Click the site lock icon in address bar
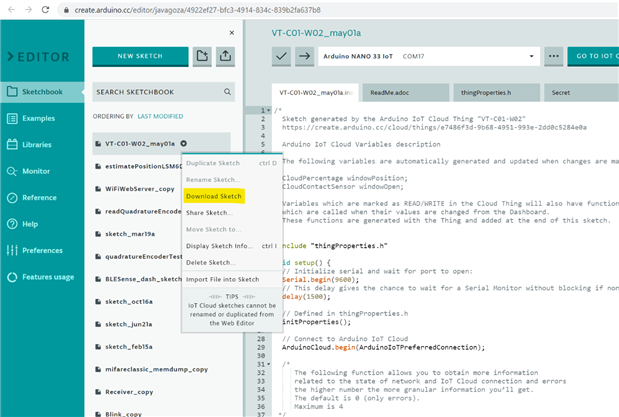 click(66, 10)
